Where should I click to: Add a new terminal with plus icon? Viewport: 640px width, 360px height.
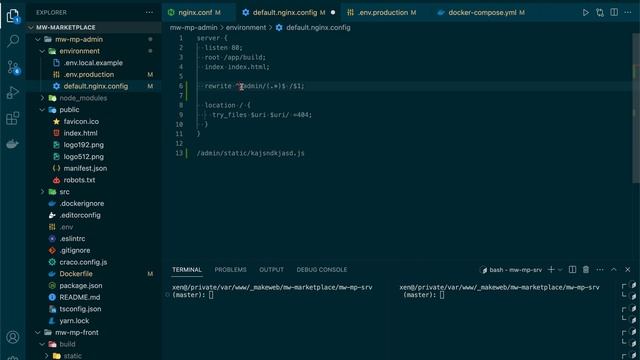click(x=551, y=269)
